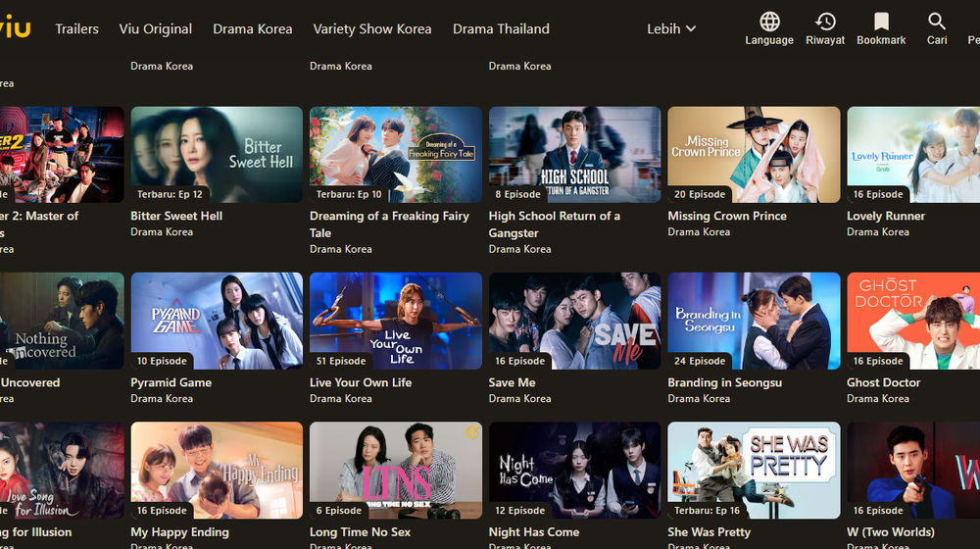Click the Long Time No Sex title
The height and width of the screenshot is (549, 980).
coord(360,532)
